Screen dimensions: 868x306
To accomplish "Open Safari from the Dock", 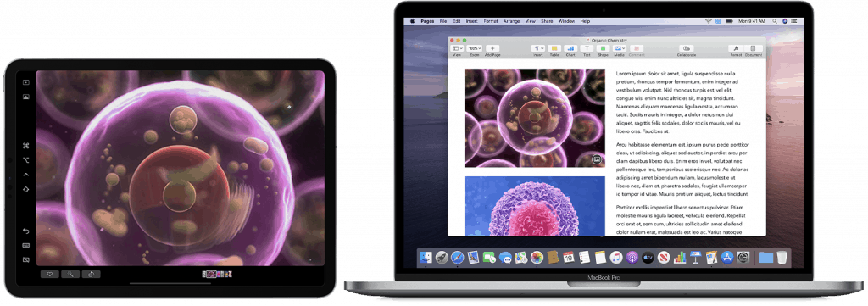I will coord(457,258).
